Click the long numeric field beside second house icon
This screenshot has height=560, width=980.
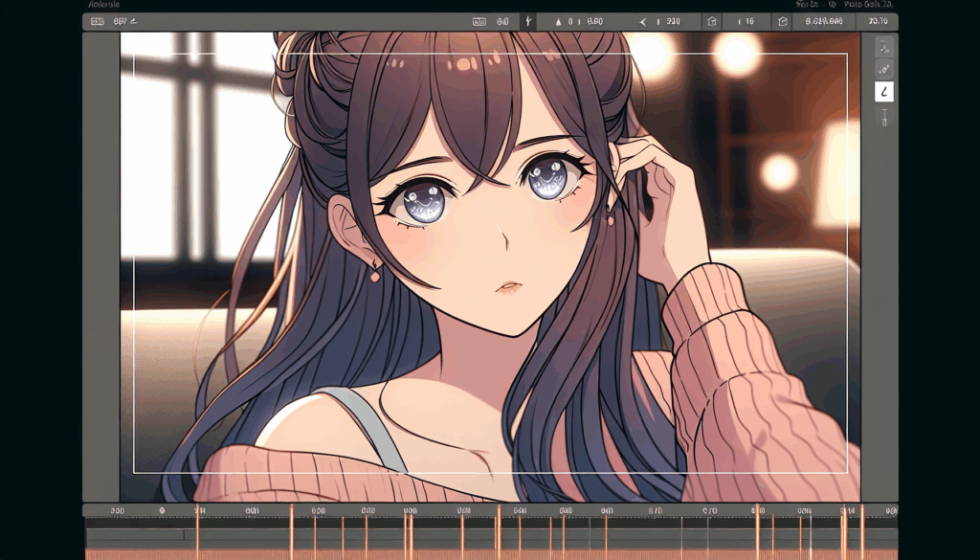[824, 21]
